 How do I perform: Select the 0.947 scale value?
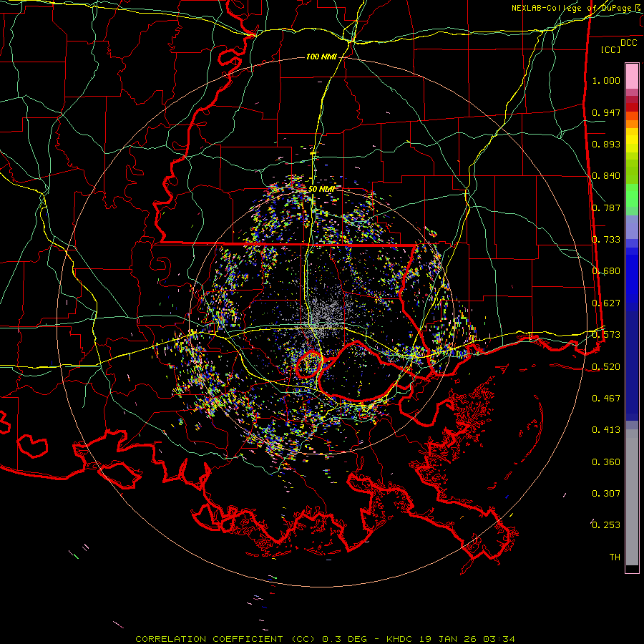coord(606,112)
